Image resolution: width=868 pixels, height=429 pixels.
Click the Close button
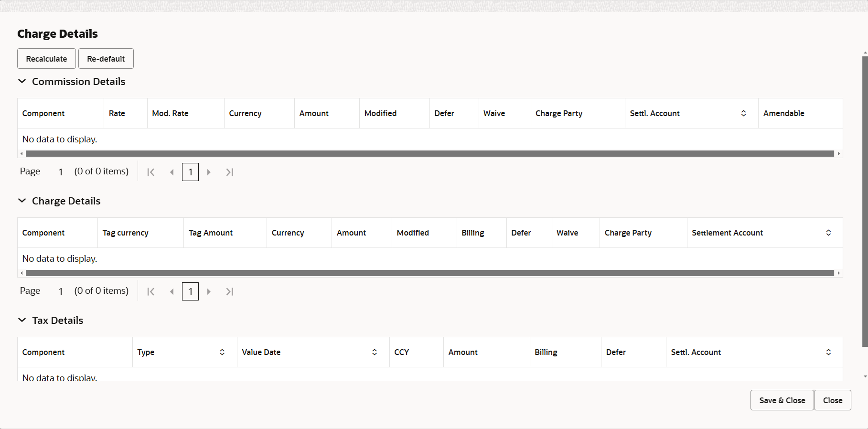coord(833,400)
